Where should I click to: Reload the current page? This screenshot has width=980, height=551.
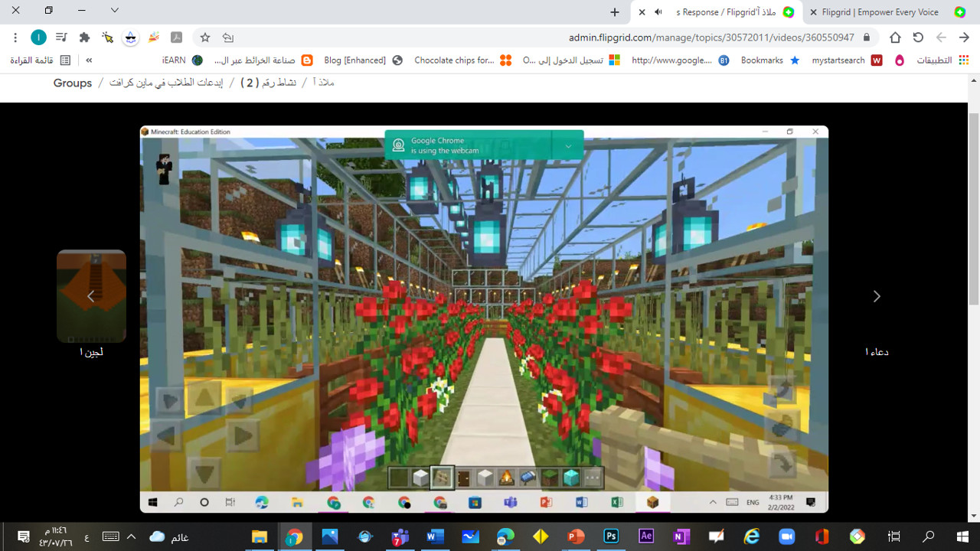tap(918, 37)
